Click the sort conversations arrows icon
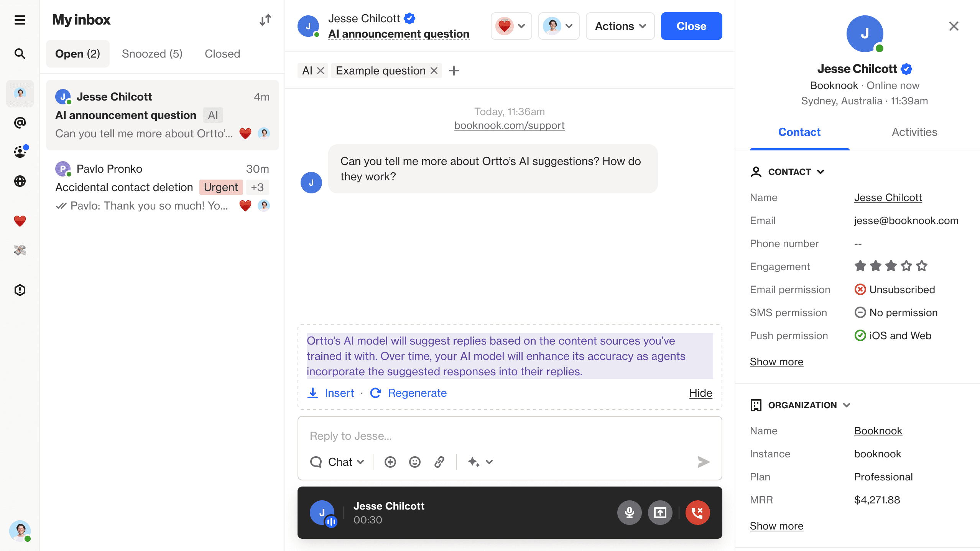The width and height of the screenshot is (980, 551). click(265, 20)
